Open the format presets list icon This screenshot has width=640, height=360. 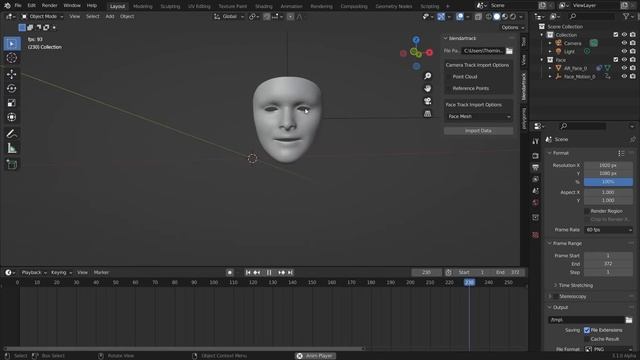click(x=621, y=153)
